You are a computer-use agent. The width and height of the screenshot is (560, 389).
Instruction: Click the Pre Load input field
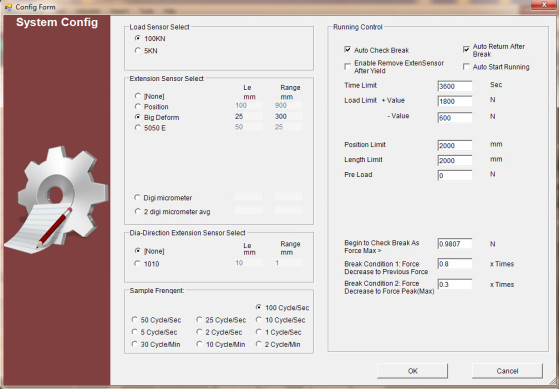[x=455, y=175]
